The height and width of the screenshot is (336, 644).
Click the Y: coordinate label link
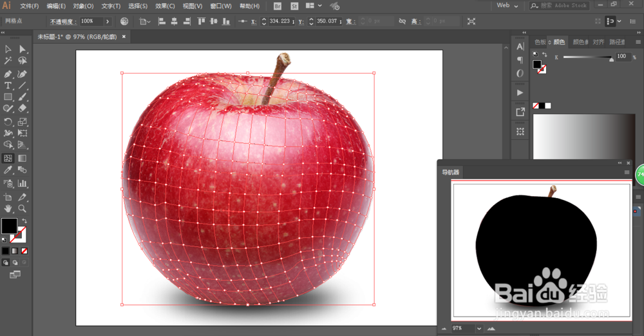click(301, 21)
